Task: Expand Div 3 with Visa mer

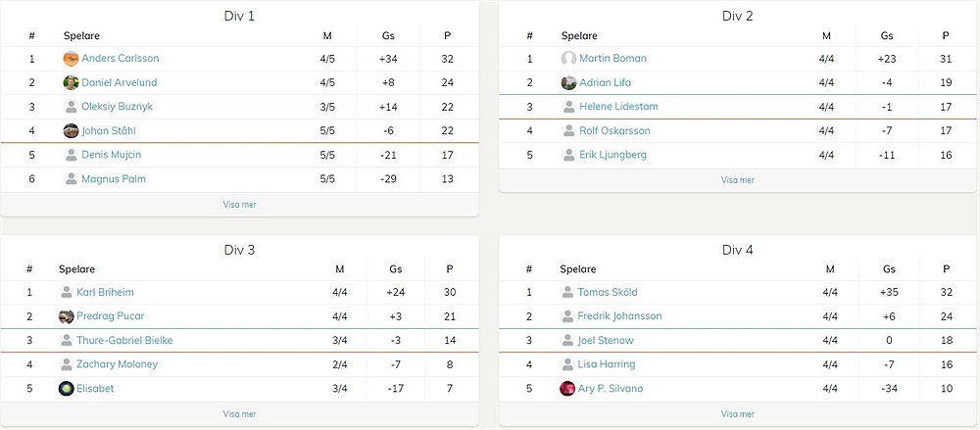Action: tap(239, 413)
